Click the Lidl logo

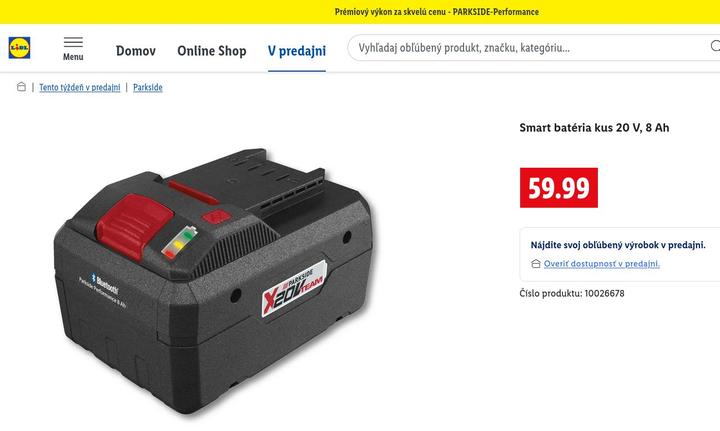19,48
